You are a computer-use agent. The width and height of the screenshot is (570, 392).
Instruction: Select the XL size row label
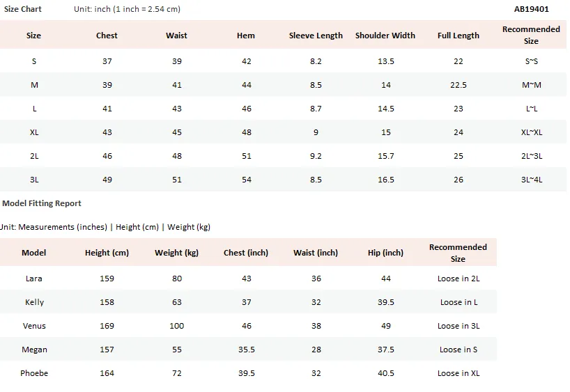tap(34, 132)
